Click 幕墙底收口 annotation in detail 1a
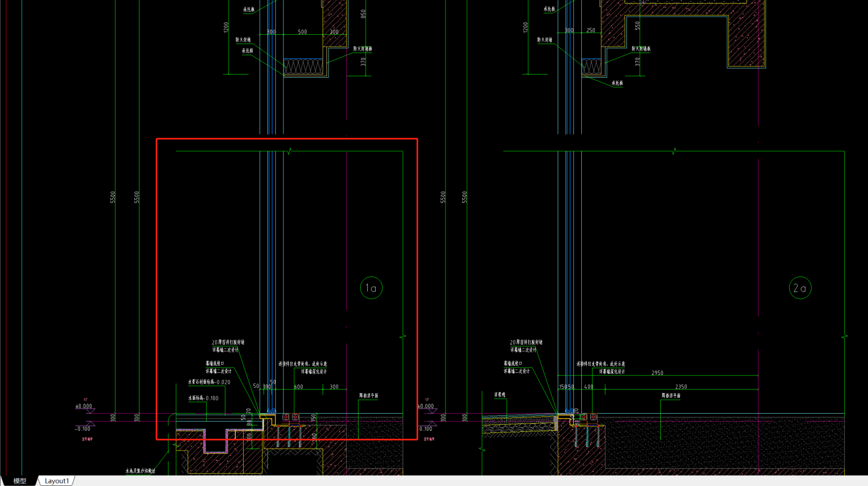Viewport: 868px width, 486px height. (215, 364)
